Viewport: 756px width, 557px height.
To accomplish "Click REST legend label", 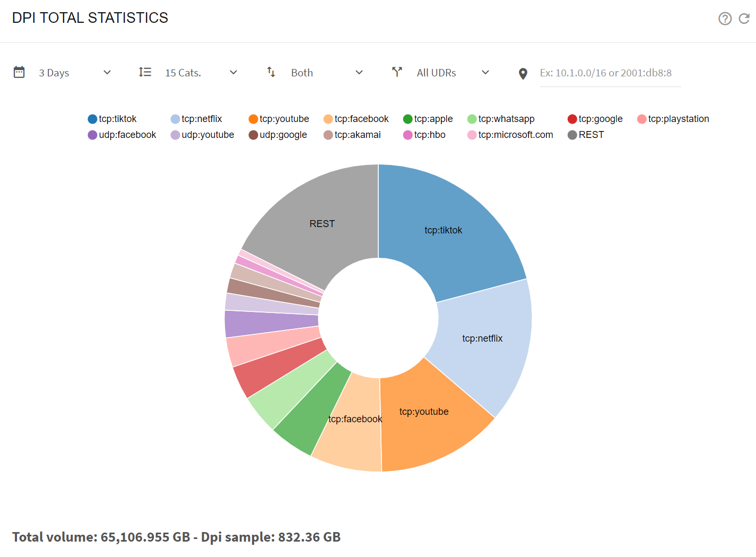I will point(591,135).
